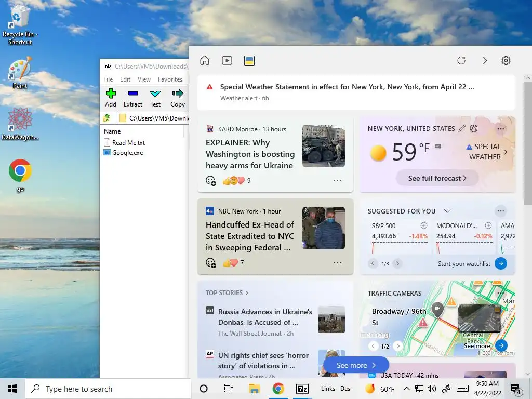Open Handcuffed Ex-Head of State article
This screenshot has height=399, width=532.
point(250,236)
